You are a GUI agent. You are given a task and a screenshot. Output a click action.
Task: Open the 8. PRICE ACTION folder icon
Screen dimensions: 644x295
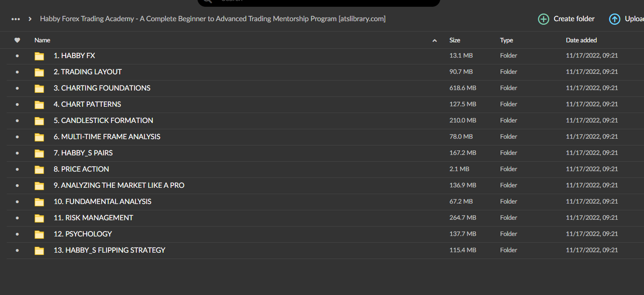[x=39, y=169]
